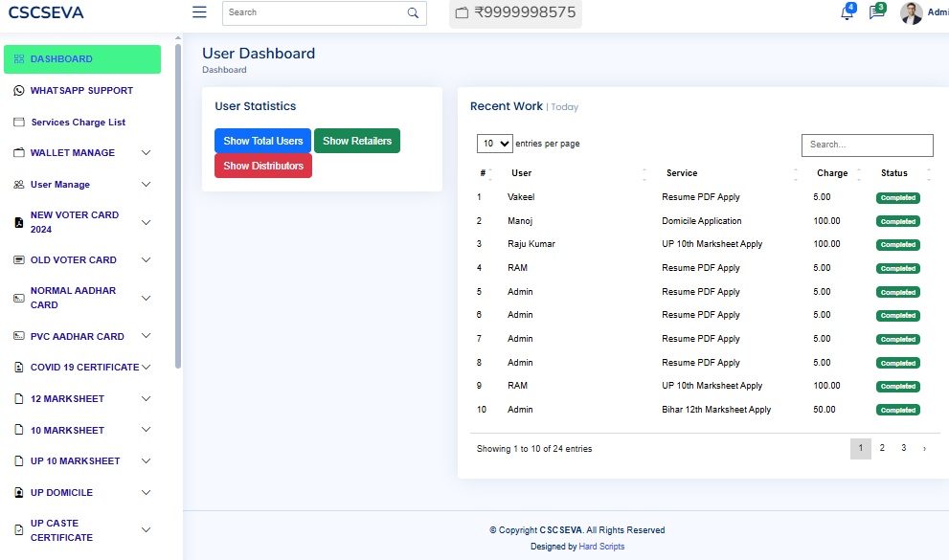
Task: Click the Admin profile avatar
Action: click(x=912, y=13)
